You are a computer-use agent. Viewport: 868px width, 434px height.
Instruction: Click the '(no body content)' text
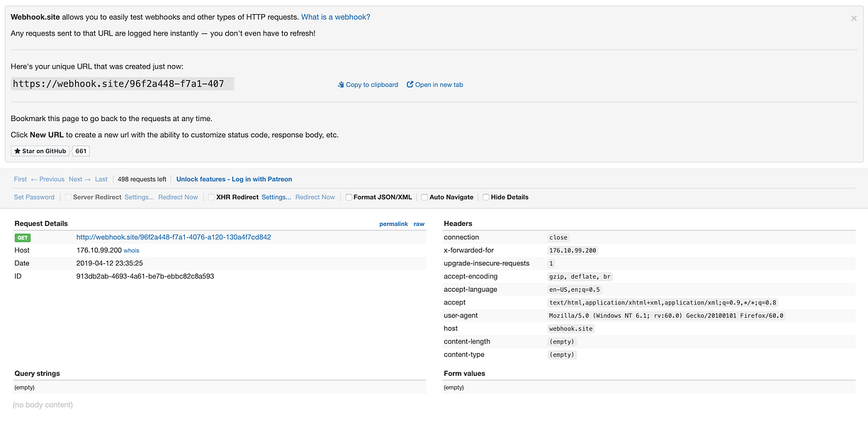coord(43,405)
